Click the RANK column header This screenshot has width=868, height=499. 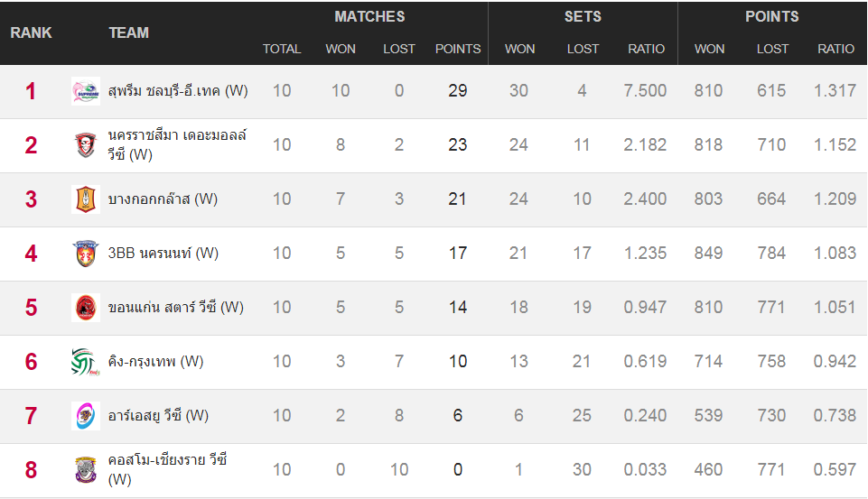31,32
